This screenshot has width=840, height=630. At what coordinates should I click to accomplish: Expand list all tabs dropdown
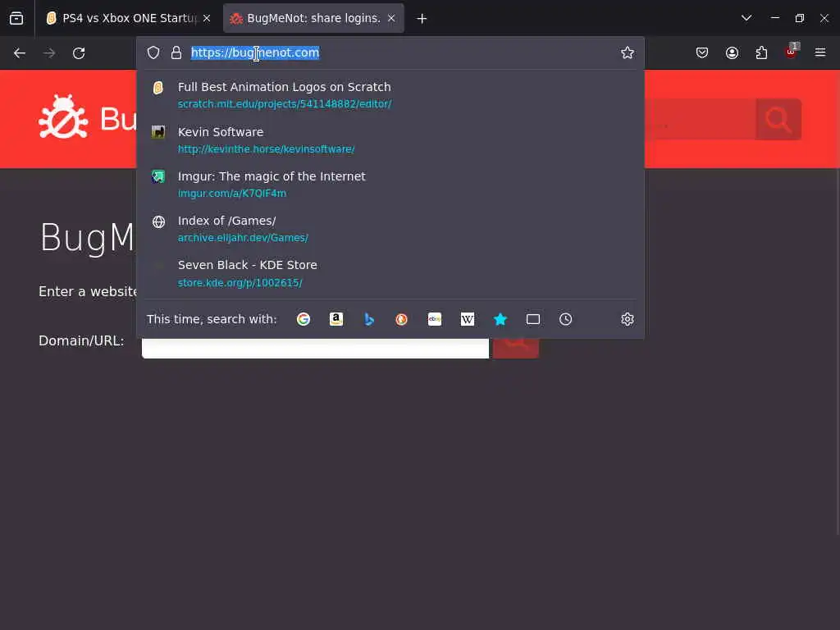746,18
